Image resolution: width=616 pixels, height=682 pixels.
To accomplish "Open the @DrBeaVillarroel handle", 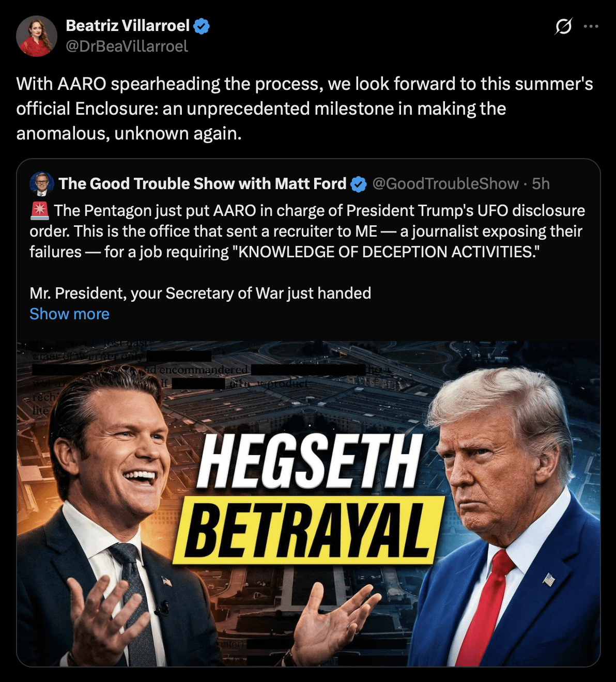I will [127, 47].
